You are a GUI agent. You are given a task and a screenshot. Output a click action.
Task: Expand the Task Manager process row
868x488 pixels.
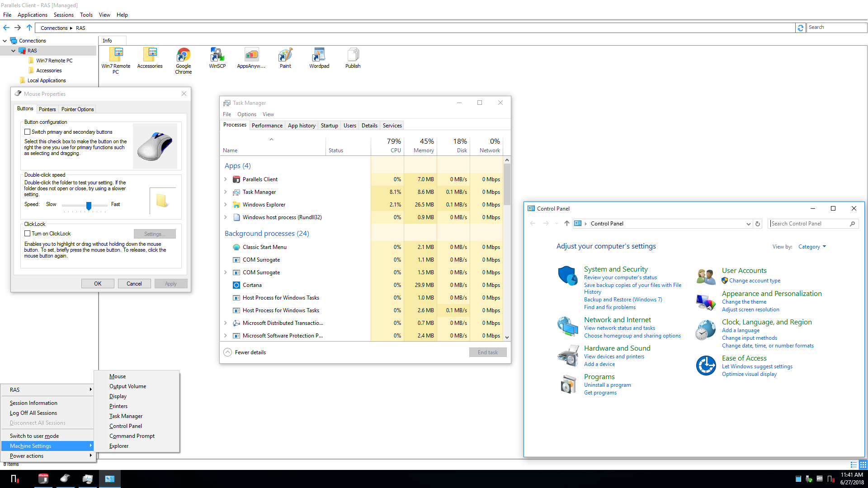pos(226,192)
